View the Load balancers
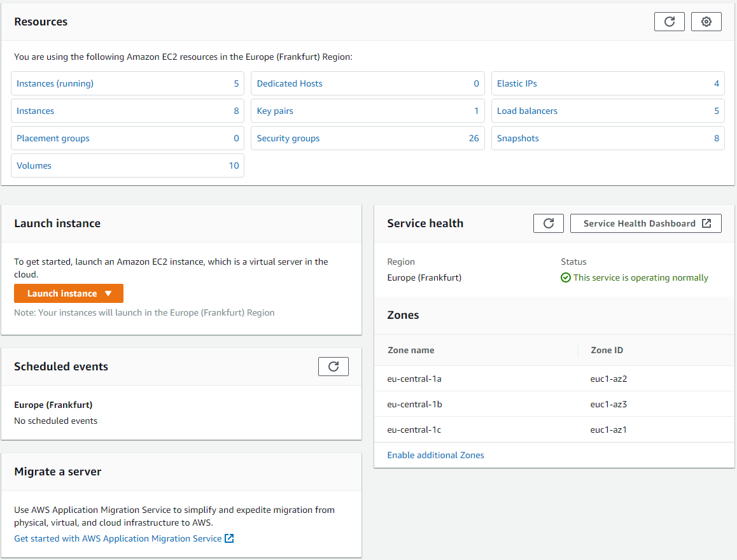Screen dimensions: 737x560 click(527, 110)
